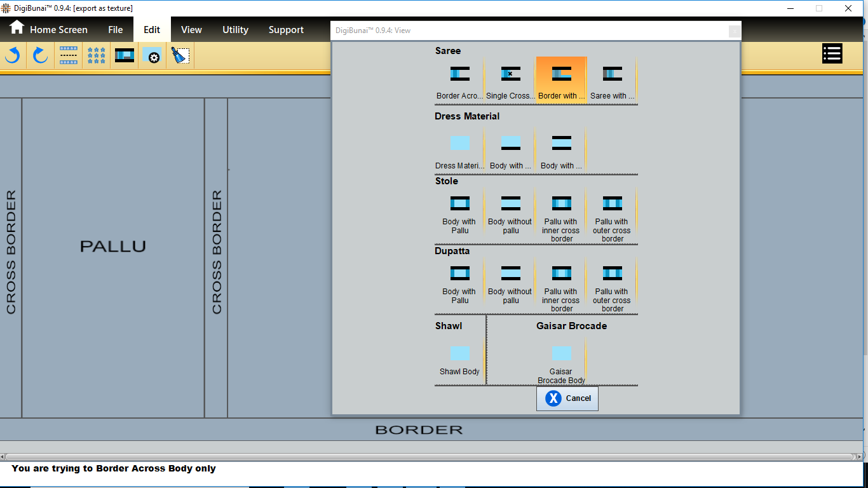Click the Home Screen house icon

click(17, 28)
